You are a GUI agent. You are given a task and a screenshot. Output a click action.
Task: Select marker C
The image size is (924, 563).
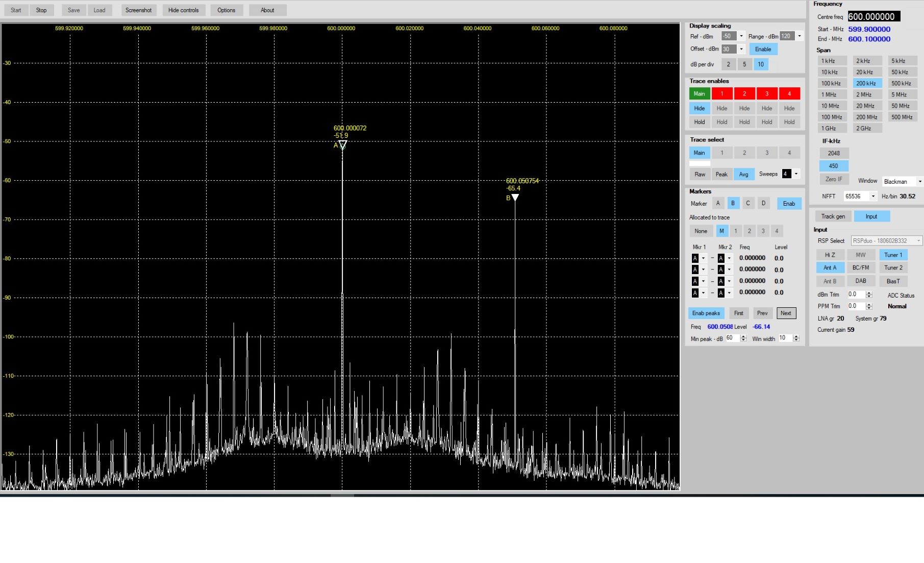[748, 203]
